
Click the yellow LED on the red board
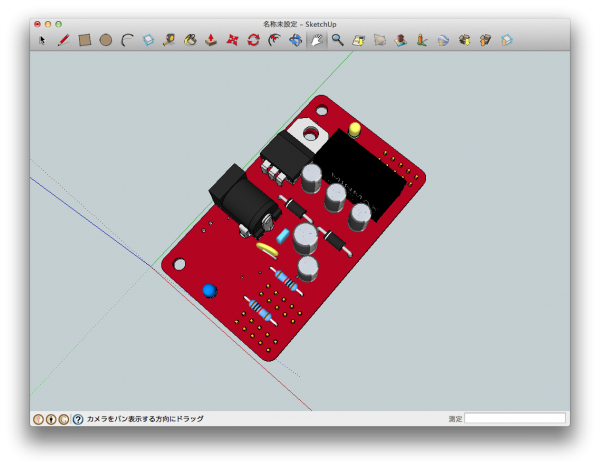(355, 130)
